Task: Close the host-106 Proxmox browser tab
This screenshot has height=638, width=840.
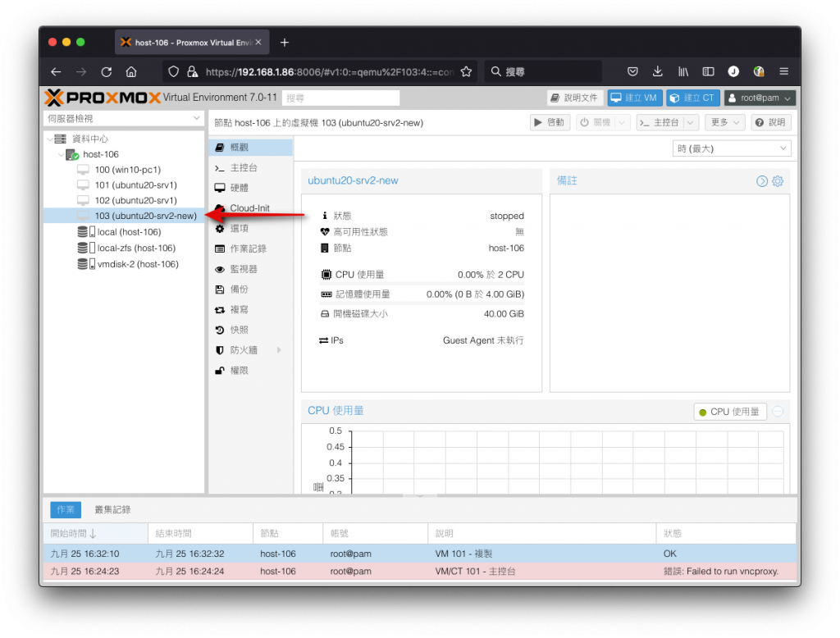Action: pos(258,43)
